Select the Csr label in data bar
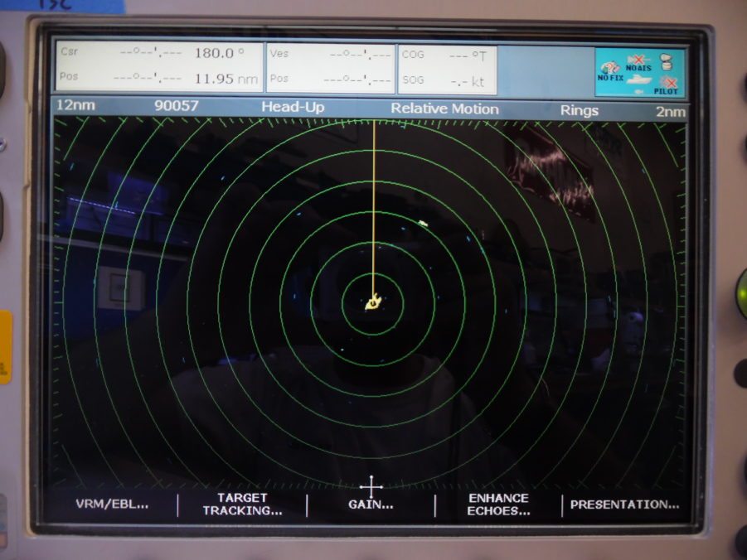The height and width of the screenshot is (560, 747). [x=69, y=51]
